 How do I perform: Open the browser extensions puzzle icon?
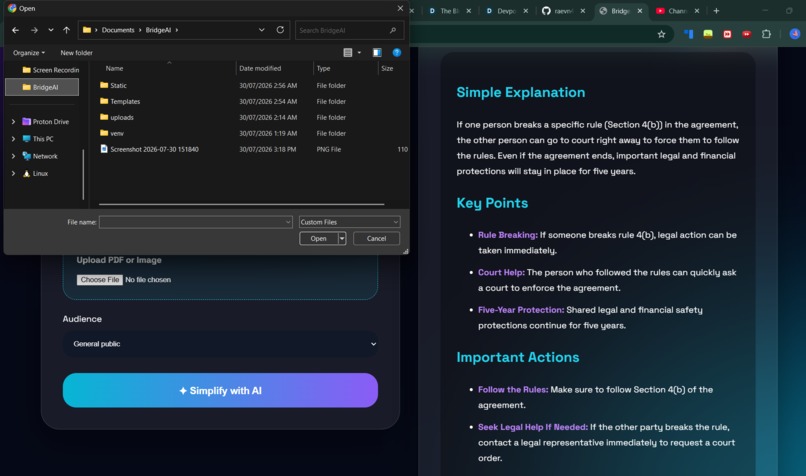766,34
